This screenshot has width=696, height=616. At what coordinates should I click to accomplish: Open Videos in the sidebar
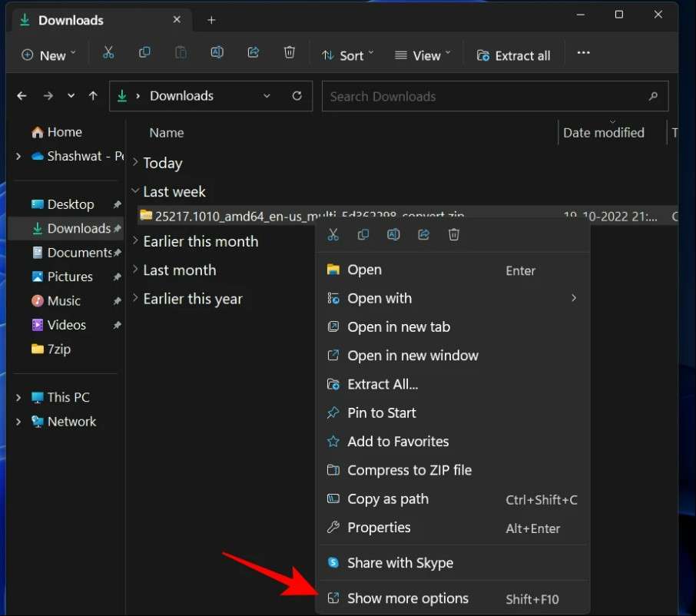(58, 325)
